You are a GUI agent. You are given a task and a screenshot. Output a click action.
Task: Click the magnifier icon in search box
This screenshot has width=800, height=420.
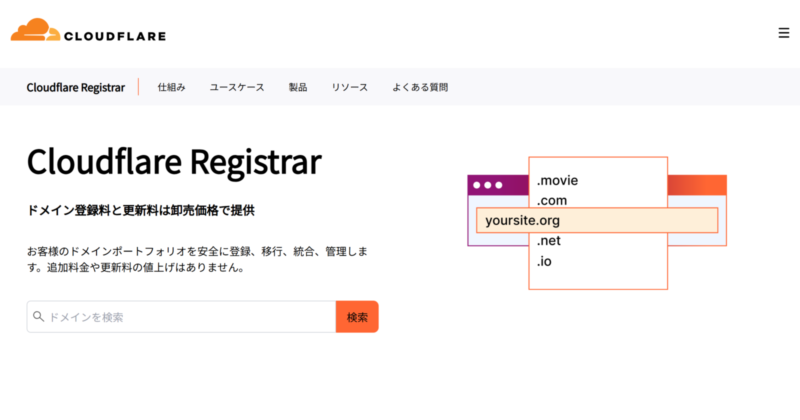tap(39, 317)
